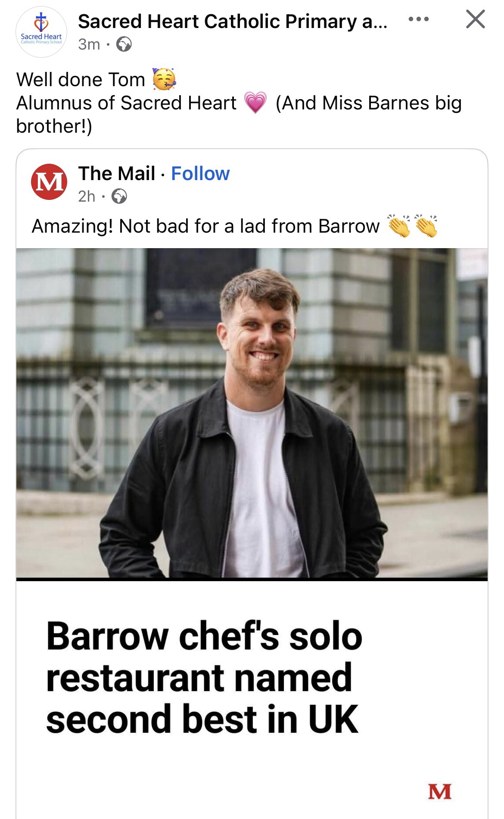Screen dimensions: 504x819
Task: Open Sacred Heart Catholic Primary page name
Action: click(233, 21)
